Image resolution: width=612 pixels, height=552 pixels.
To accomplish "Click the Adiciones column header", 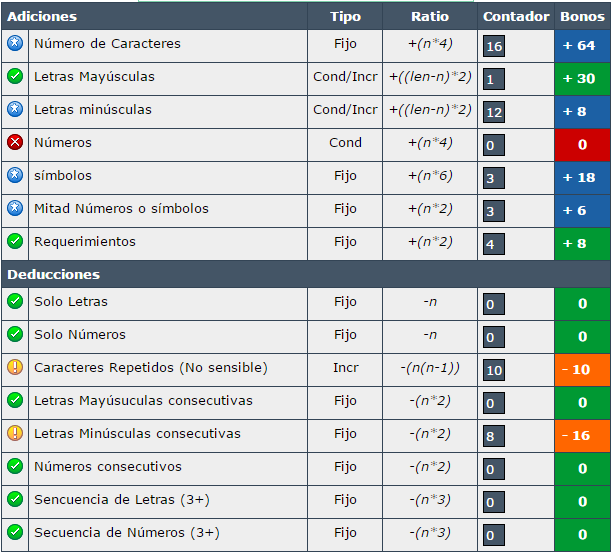I will [x=42, y=16].
